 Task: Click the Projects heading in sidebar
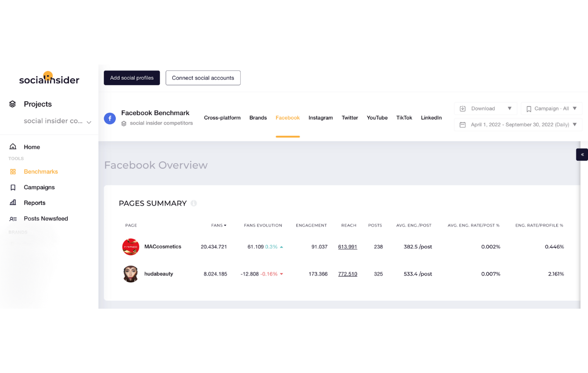(x=38, y=104)
